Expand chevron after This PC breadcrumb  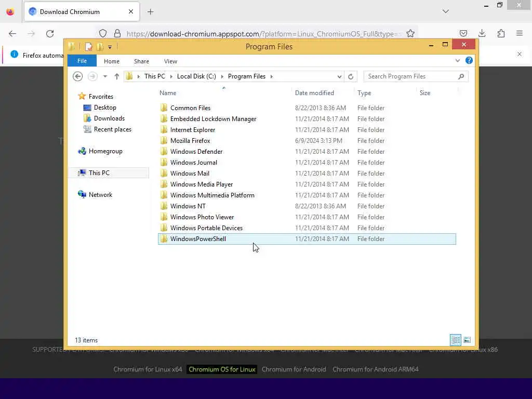(170, 77)
